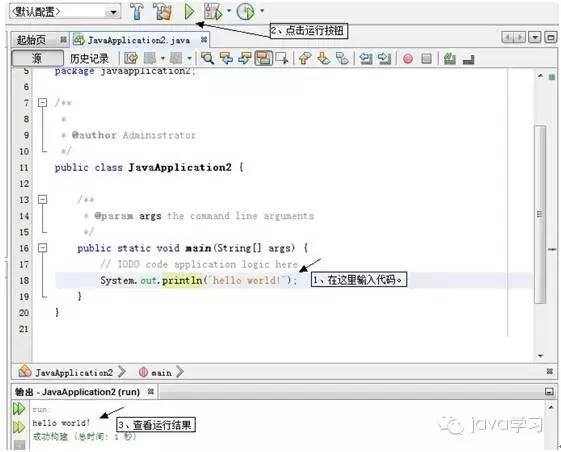Click the Shift Line Right icon
The height and width of the screenshot is (452, 561).
pos(385,58)
